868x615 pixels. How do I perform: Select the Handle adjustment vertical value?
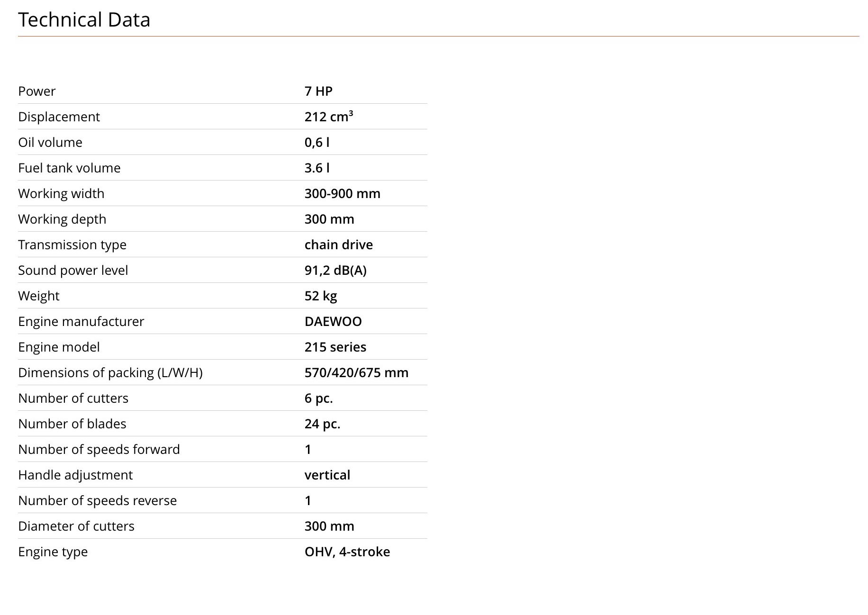coord(327,475)
